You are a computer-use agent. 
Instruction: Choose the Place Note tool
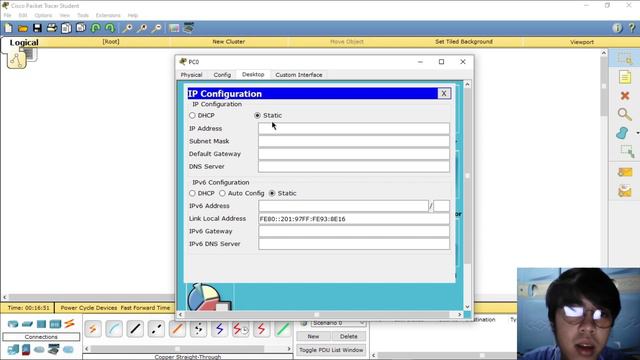pyautogui.click(x=625, y=77)
